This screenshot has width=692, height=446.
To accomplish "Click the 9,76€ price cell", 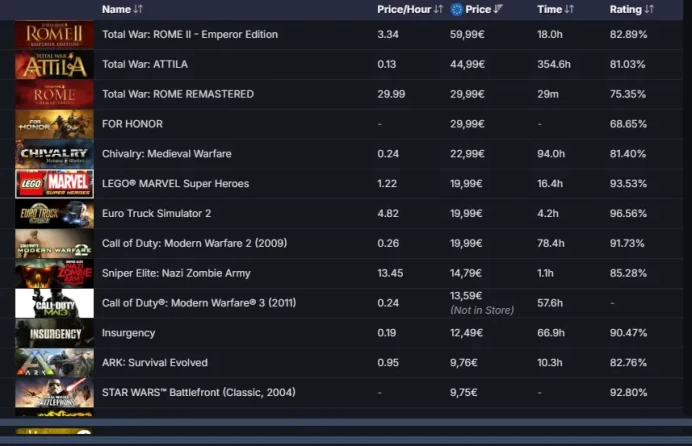I will tap(463, 363).
